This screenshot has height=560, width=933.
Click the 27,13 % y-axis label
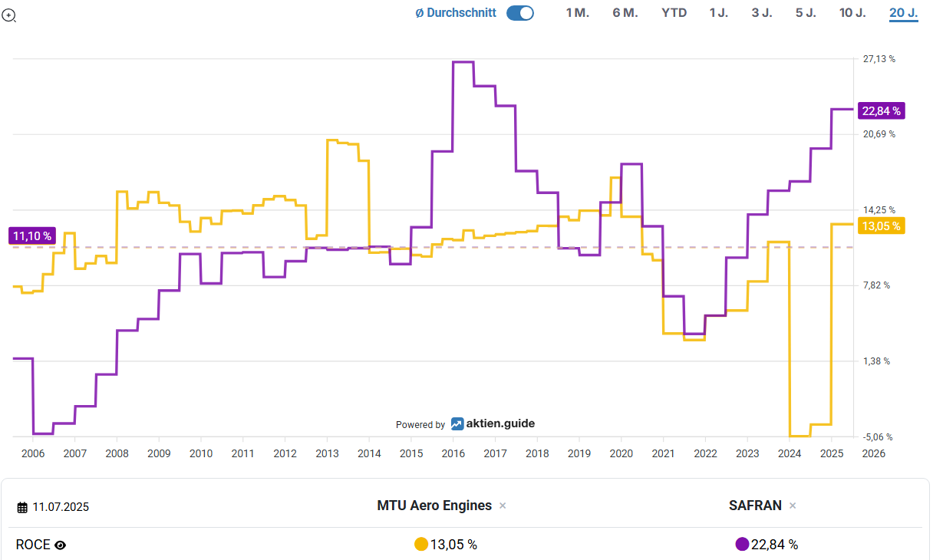click(x=879, y=59)
